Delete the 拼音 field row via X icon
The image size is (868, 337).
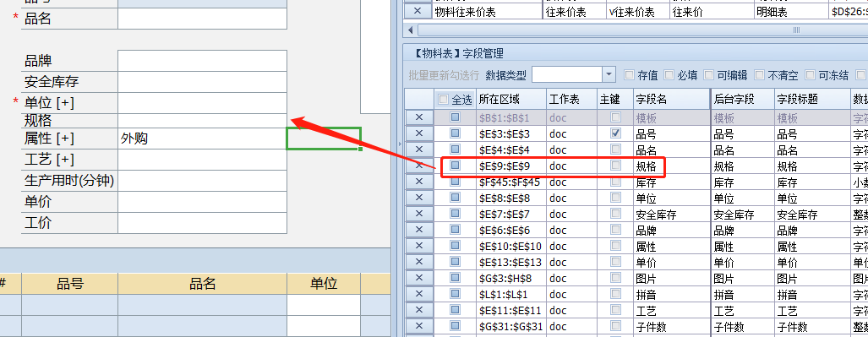[x=419, y=295]
